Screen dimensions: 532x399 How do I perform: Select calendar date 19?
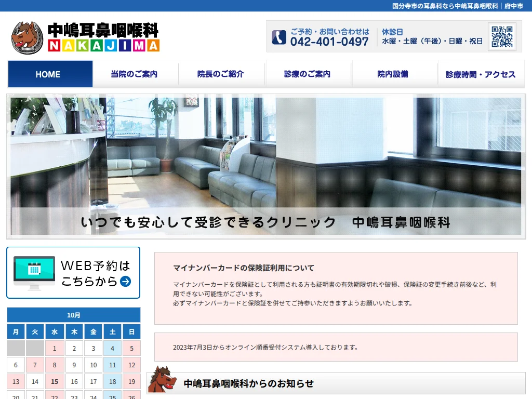(131, 382)
